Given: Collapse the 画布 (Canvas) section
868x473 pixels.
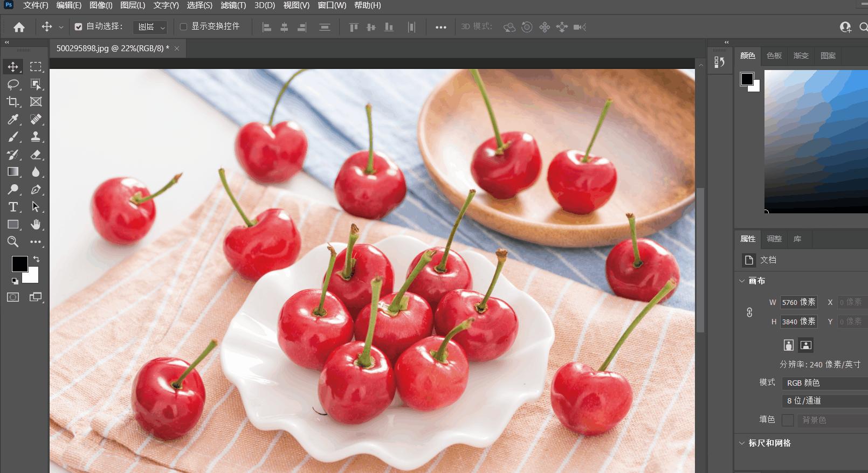Looking at the screenshot, I should (742, 281).
